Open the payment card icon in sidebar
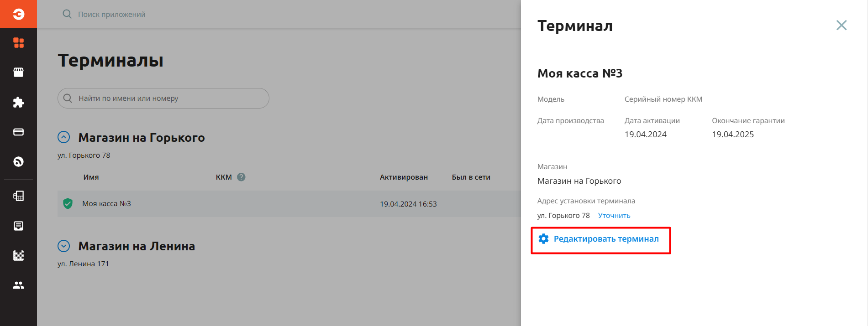The image size is (868, 326). click(x=18, y=132)
